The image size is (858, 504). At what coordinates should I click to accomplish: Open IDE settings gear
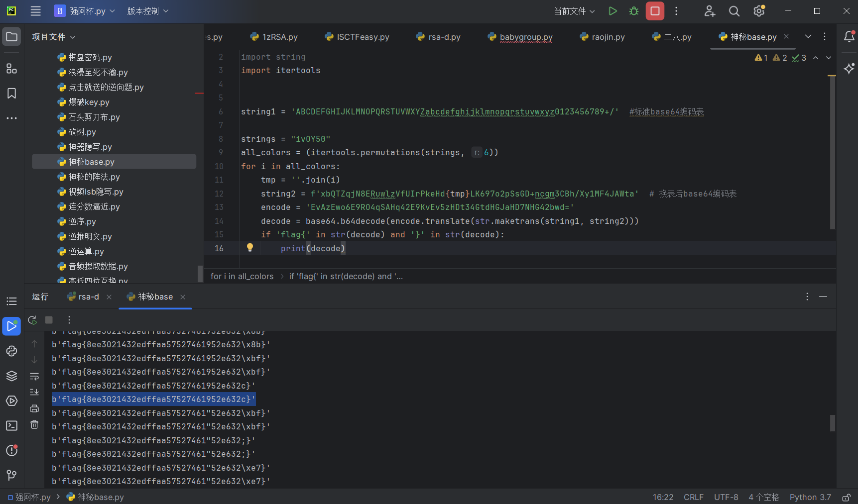click(759, 11)
